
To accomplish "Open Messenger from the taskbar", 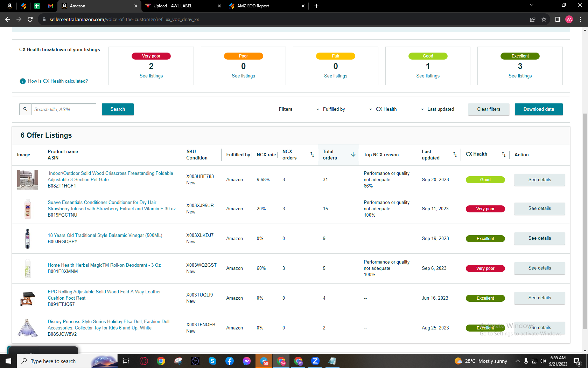I will pos(247,361).
